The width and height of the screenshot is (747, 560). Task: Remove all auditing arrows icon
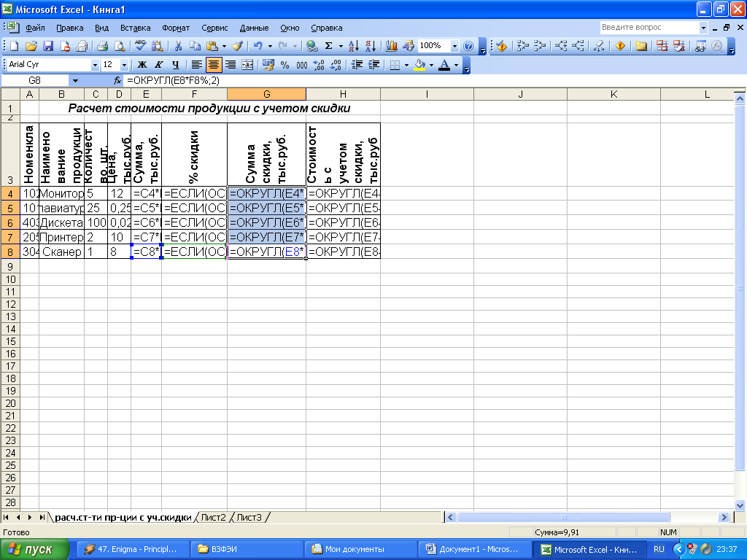599,46
